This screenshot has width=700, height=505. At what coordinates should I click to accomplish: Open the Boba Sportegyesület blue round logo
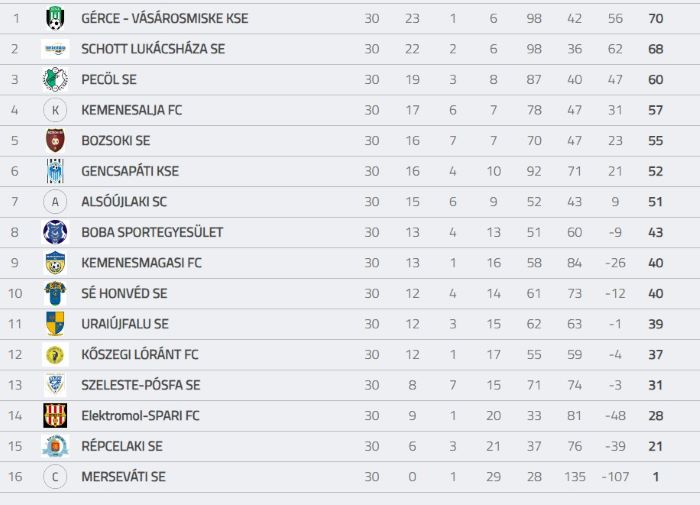(x=55, y=232)
